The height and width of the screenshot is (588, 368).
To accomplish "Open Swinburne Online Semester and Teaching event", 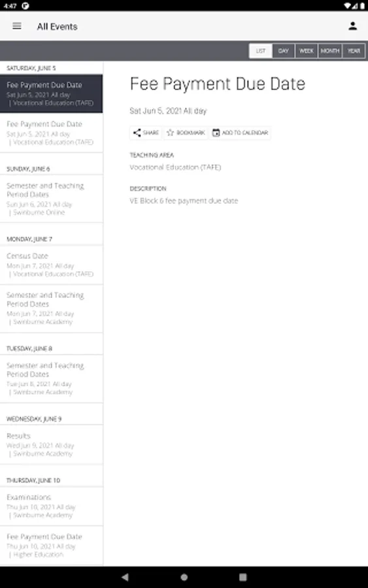I will point(52,199).
